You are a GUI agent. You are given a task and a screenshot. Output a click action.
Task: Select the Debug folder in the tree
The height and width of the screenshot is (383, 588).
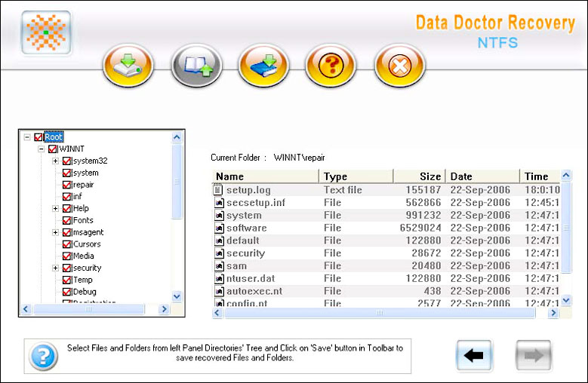(85, 292)
